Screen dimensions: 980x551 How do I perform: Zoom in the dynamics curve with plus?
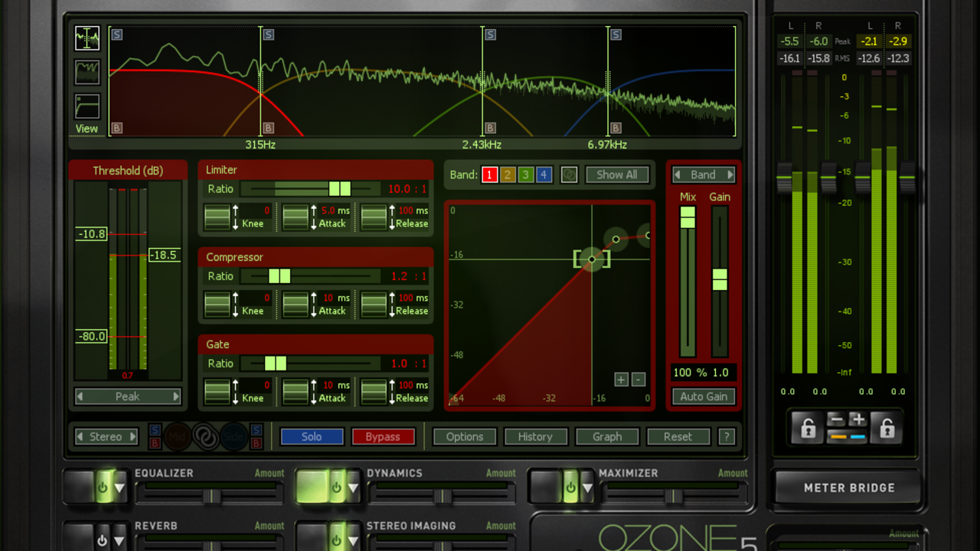coord(621,380)
